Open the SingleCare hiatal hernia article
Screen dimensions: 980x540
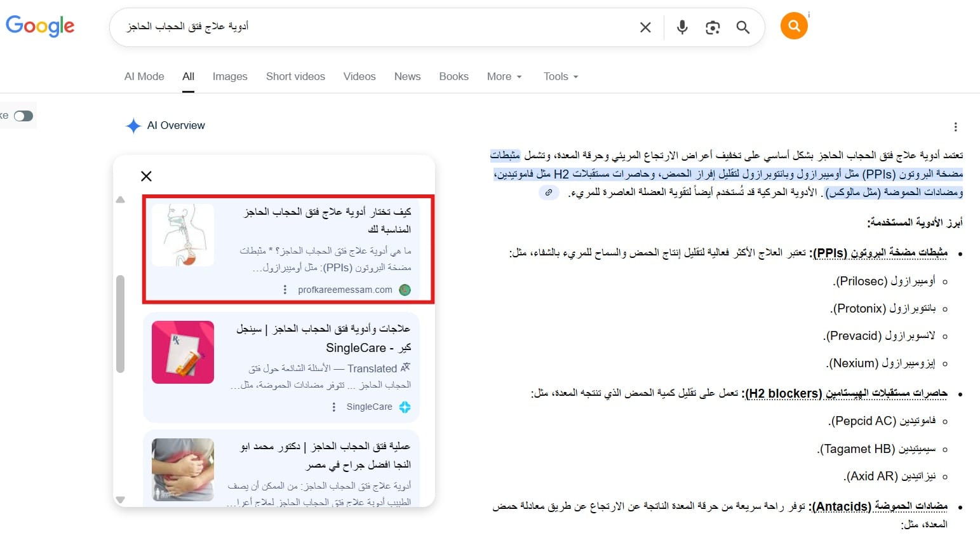(323, 338)
